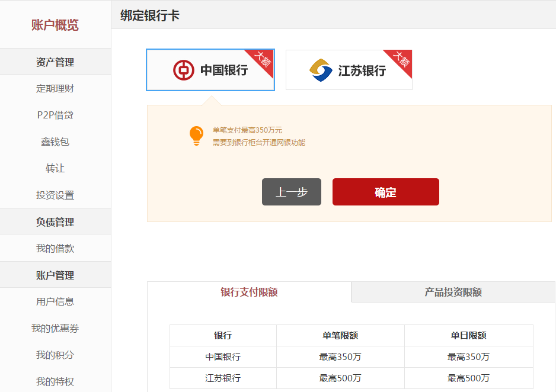Go back with the 上一步 button
Viewport: 556px width, 392px height.
(x=292, y=192)
